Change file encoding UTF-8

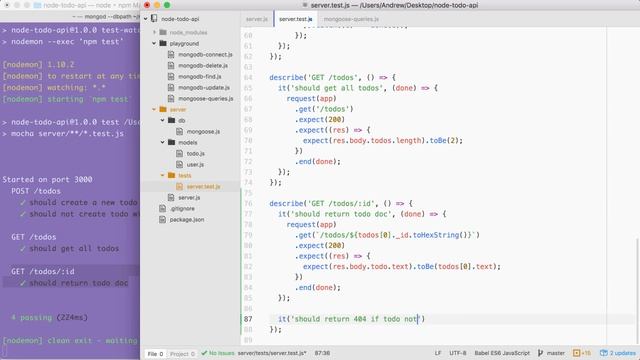coord(458,353)
